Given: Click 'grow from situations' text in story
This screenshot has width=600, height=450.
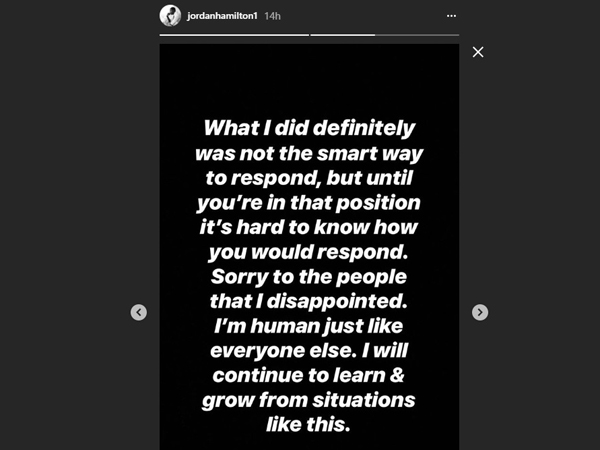Looking at the screenshot, I should coord(309,401).
